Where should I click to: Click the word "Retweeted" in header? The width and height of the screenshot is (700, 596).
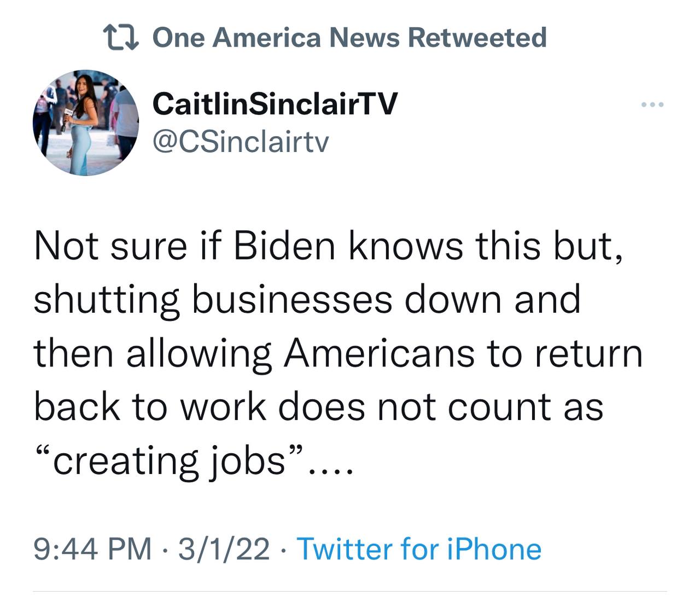click(x=477, y=37)
